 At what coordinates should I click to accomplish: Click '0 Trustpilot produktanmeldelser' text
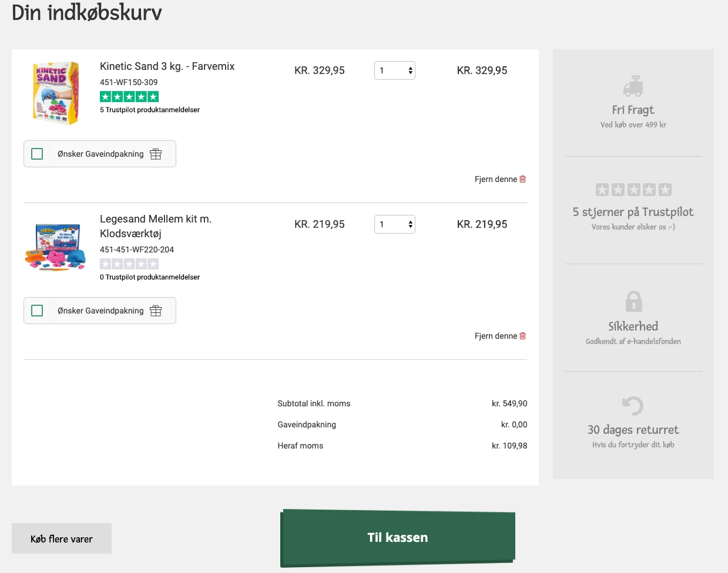(150, 277)
